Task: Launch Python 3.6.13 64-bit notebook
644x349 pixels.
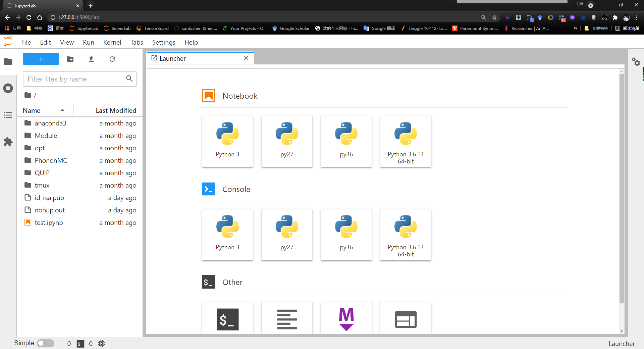Action: (x=406, y=141)
